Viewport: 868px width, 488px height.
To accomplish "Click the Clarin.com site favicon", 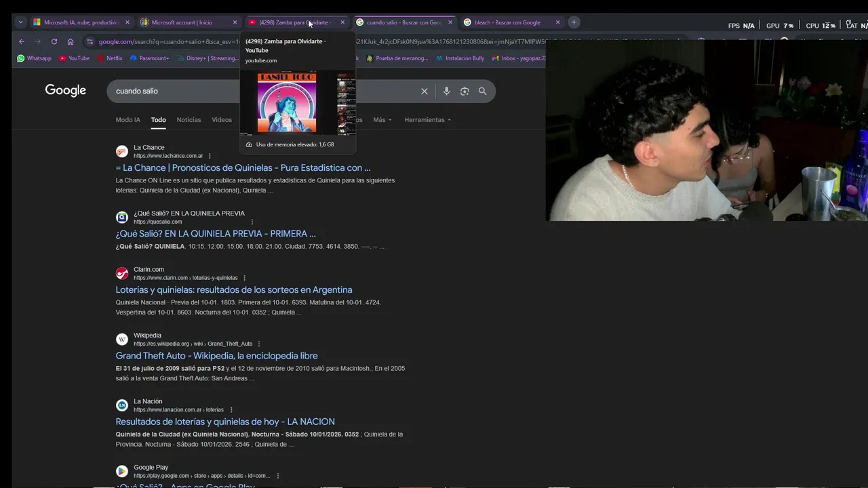I will click(x=122, y=273).
